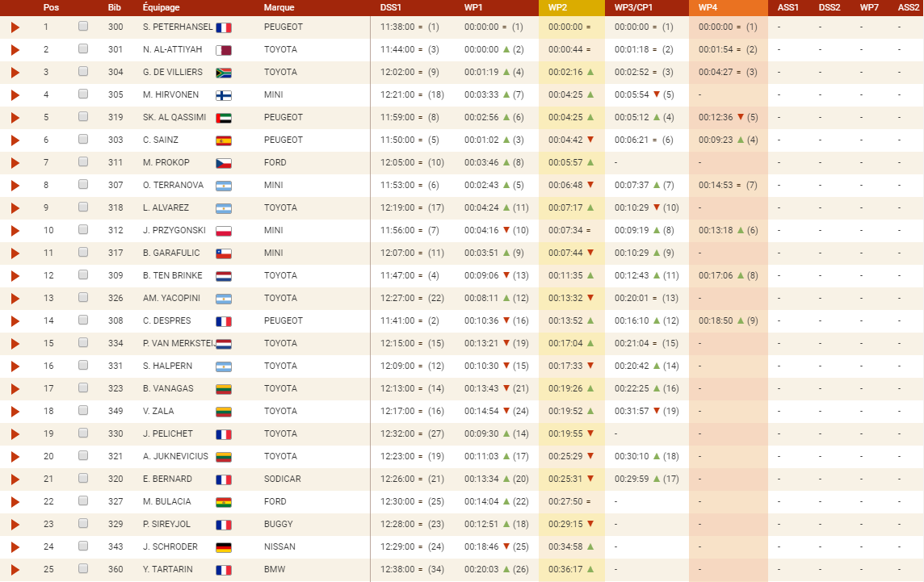Viewport: 924px width, 582px height.
Task: Click WP4 time 00:17:06
Action: pos(716,276)
